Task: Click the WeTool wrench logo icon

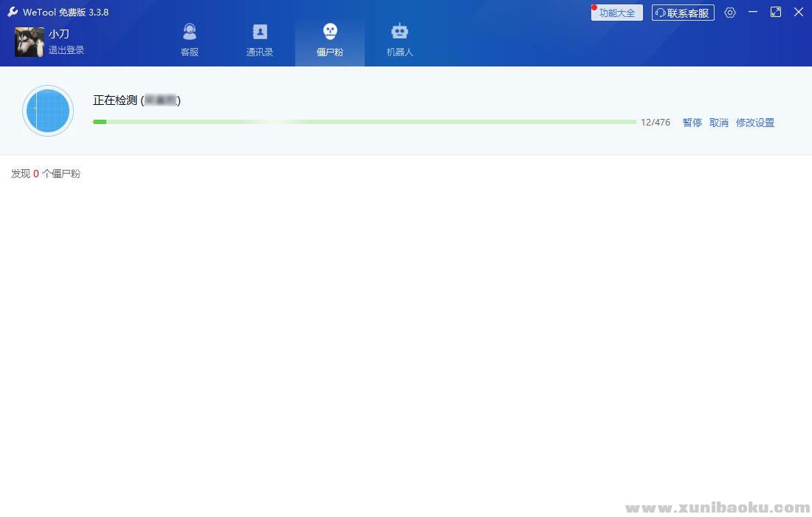Action: pyautogui.click(x=13, y=12)
